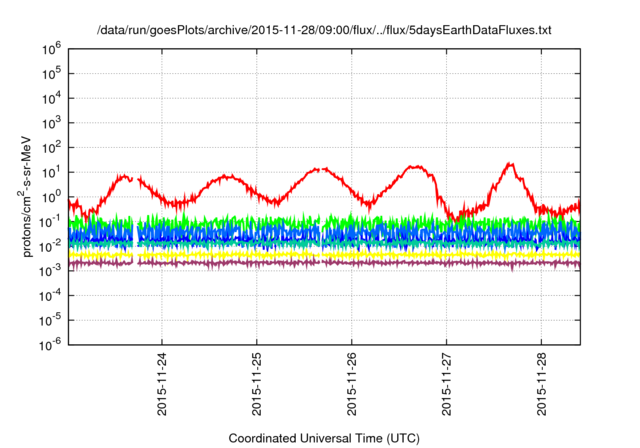Click the x-axis date label 2015-11-28
640x448 pixels.
(541, 384)
